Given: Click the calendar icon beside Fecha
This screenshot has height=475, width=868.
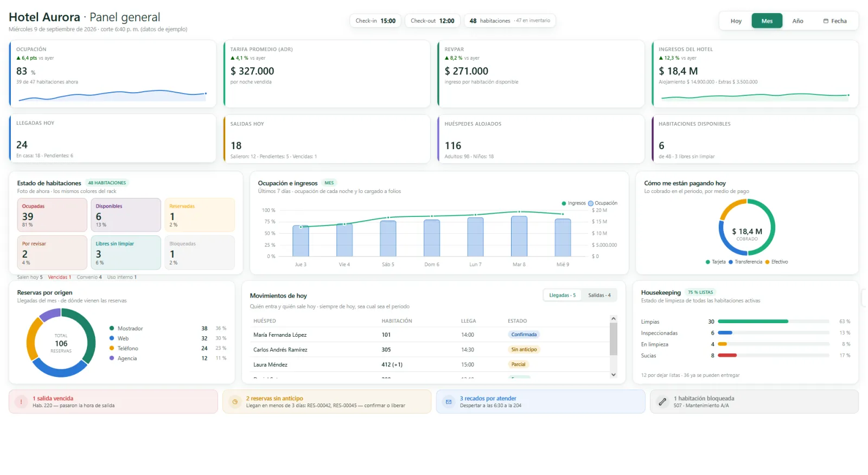Looking at the screenshot, I should (826, 21).
